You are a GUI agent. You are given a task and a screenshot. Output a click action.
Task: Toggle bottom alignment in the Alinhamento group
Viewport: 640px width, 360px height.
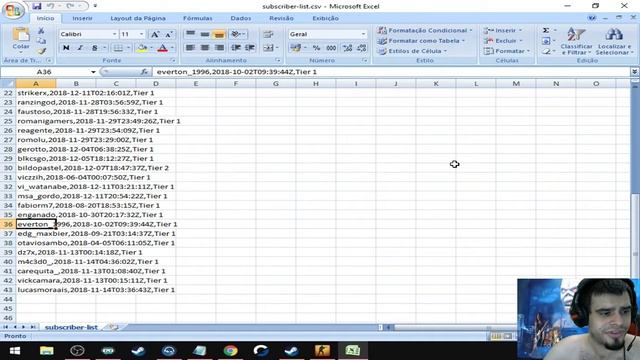(219, 34)
